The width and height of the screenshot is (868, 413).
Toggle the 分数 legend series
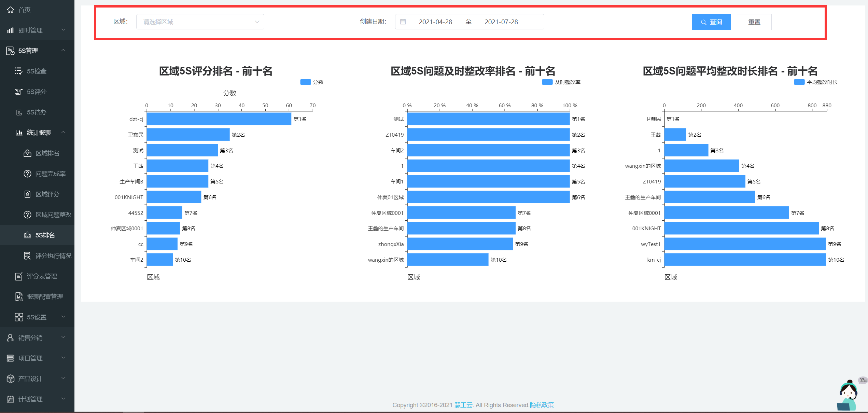(305, 82)
